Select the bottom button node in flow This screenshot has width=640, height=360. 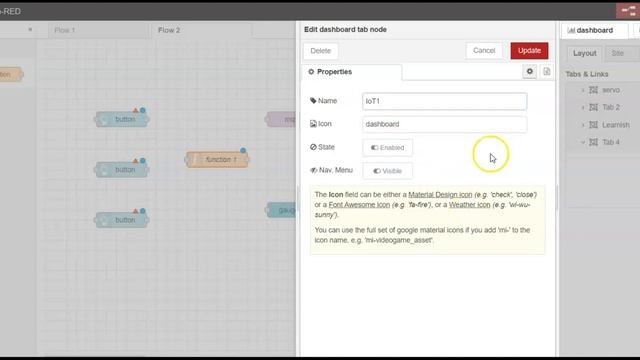coord(122,220)
